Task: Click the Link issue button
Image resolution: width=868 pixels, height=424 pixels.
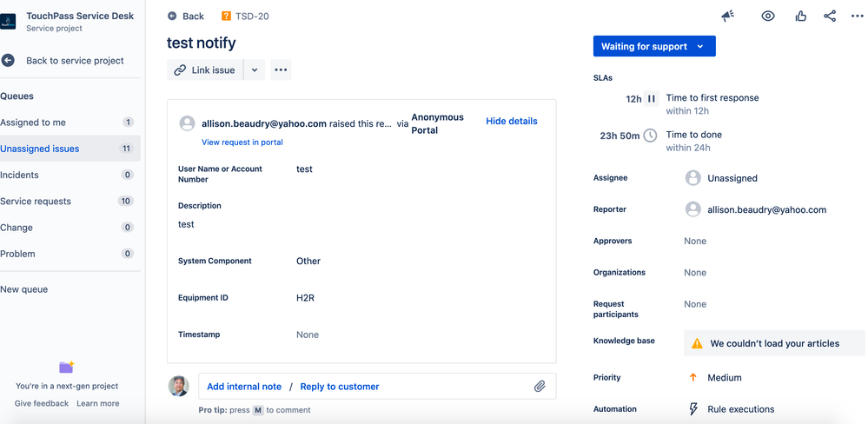Action: 205,70
